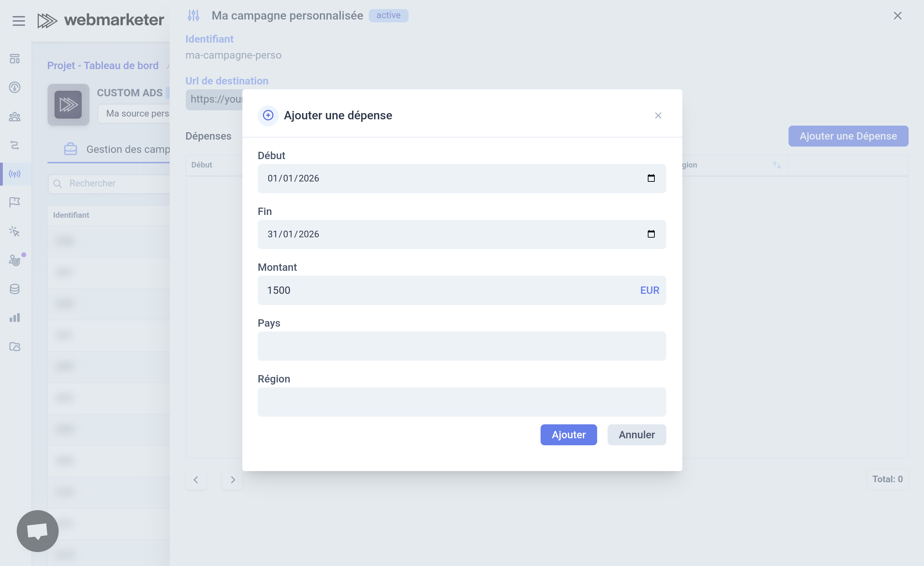
Task: Select the broadcast campaigns sidebar icon
Action: point(15,174)
